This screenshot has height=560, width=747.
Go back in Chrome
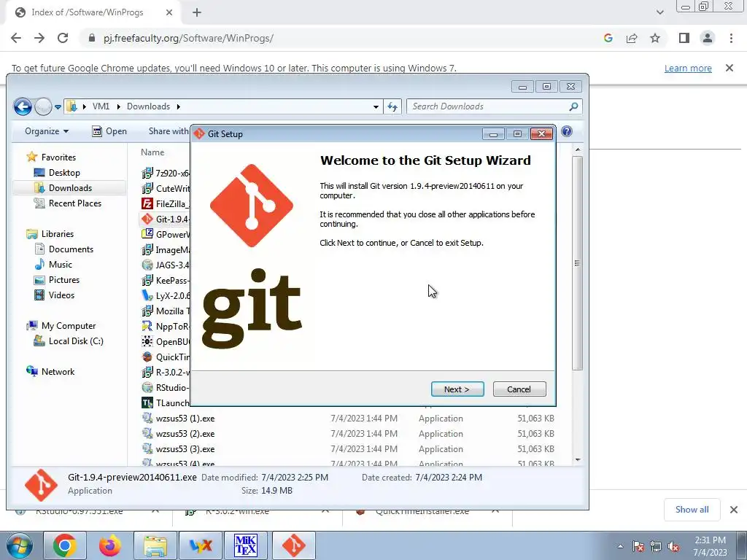click(16, 38)
